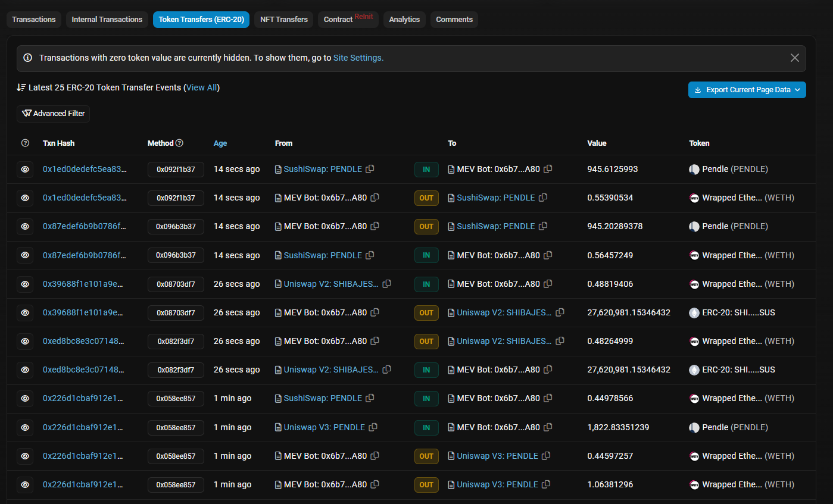Copy the To address in the 0.48819406 row
Image resolution: width=833 pixels, height=504 pixels.
click(548, 284)
